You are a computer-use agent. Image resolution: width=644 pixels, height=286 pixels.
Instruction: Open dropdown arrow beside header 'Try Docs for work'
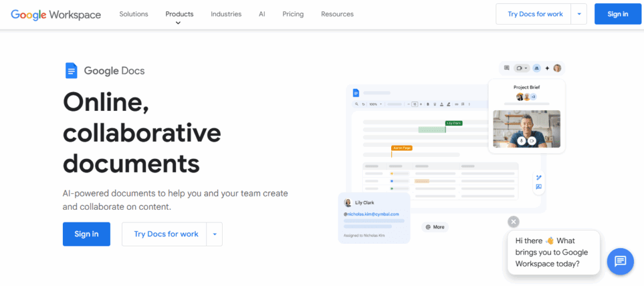(579, 14)
